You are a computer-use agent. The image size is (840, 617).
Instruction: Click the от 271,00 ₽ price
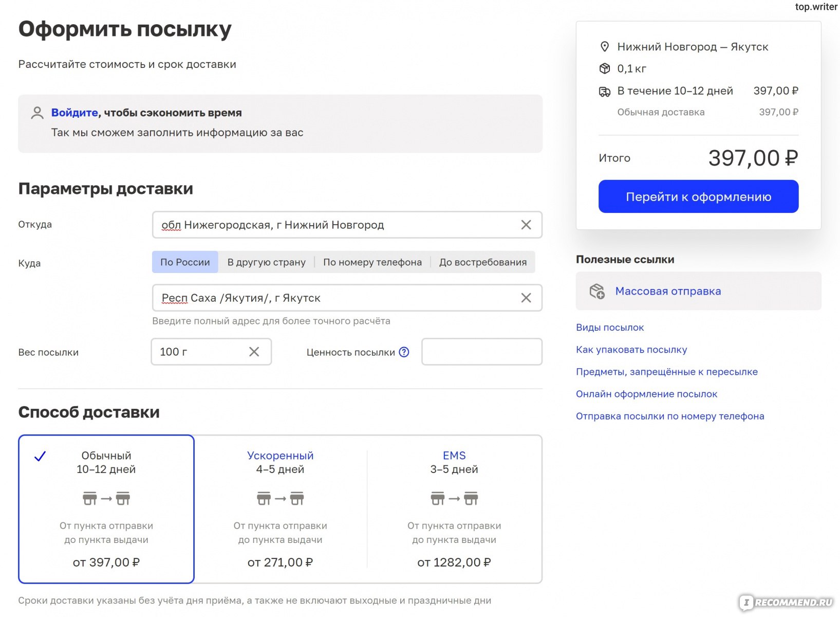tap(280, 562)
